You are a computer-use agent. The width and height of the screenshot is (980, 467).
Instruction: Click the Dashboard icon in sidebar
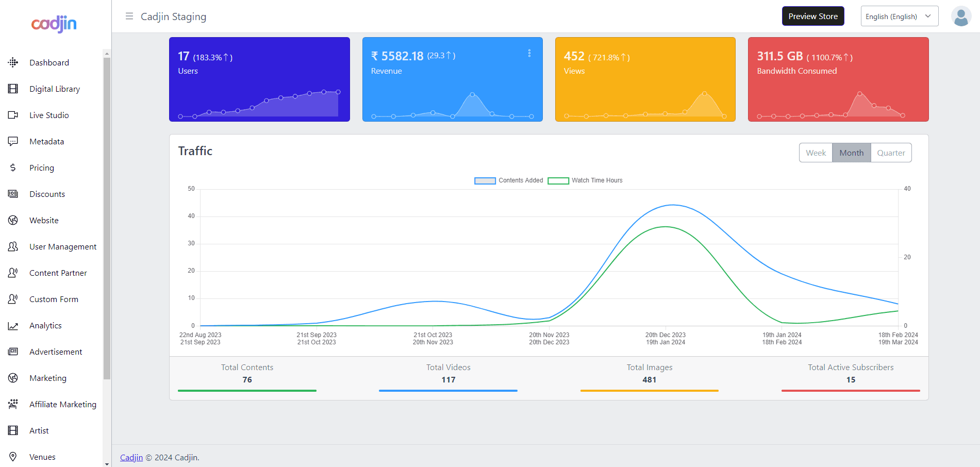[x=13, y=62]
